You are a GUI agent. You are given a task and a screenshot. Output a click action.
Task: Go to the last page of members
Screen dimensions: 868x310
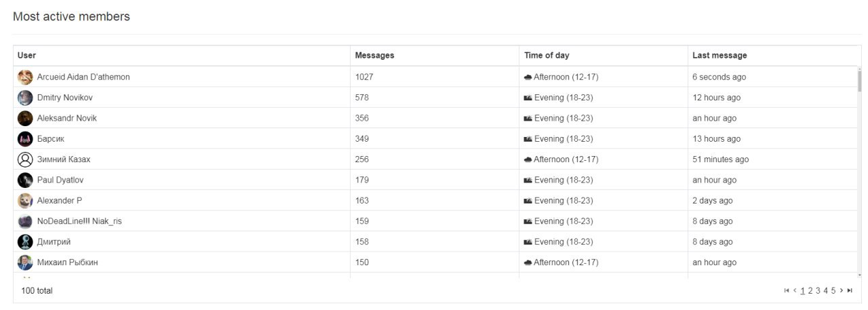[850, 290]
